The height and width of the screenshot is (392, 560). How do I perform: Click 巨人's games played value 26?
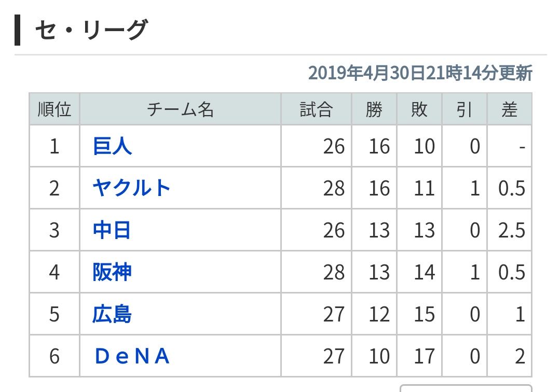pyautogui.click(x=334, y=146)
